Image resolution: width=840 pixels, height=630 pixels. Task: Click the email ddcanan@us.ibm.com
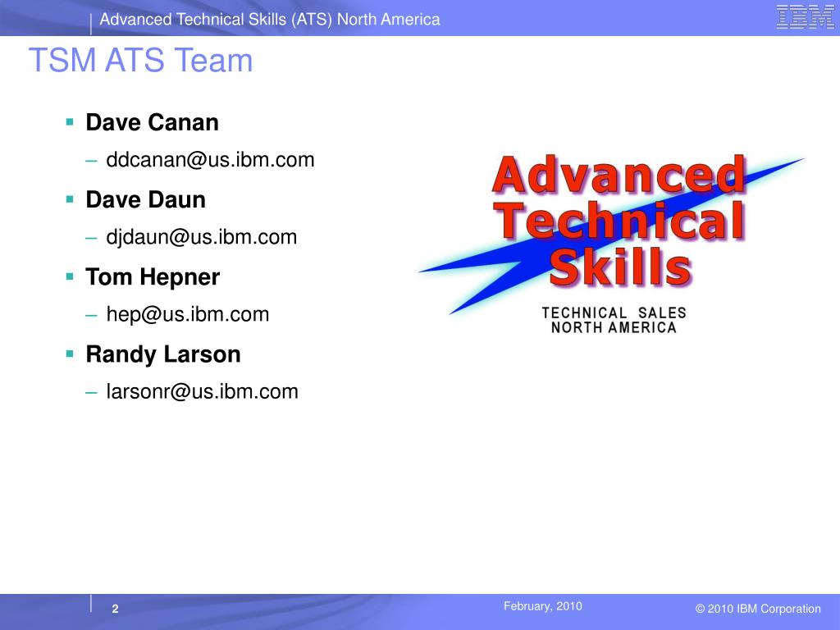coord(210,160)
